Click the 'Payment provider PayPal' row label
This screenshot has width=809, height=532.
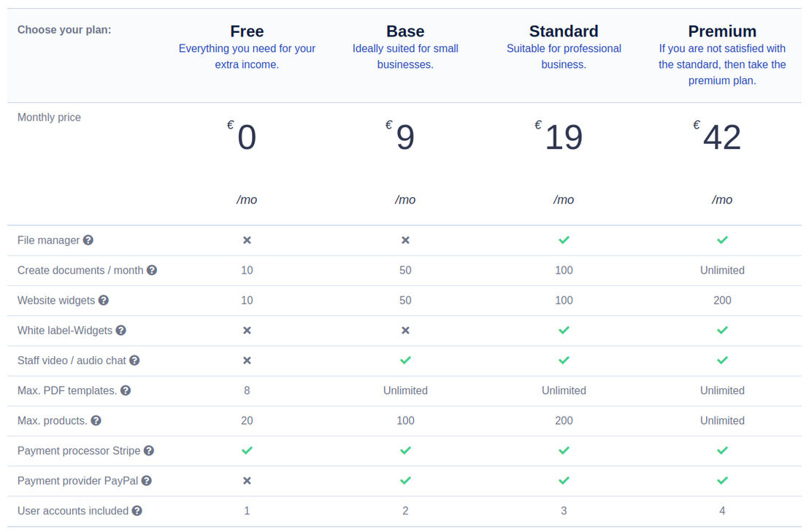click(78, 481)
